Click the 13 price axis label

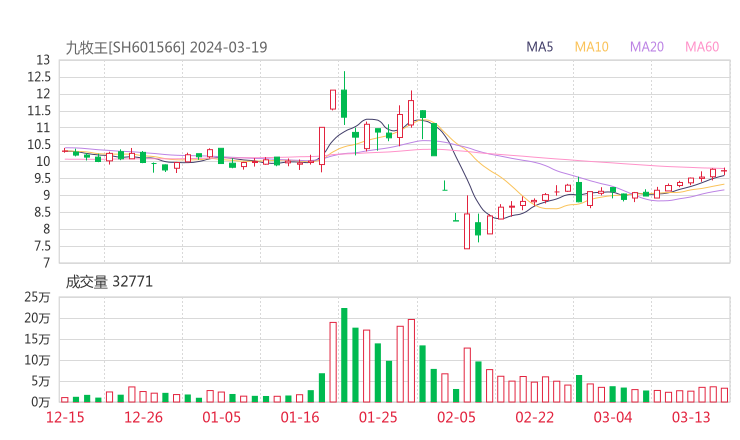pos(43,60)
